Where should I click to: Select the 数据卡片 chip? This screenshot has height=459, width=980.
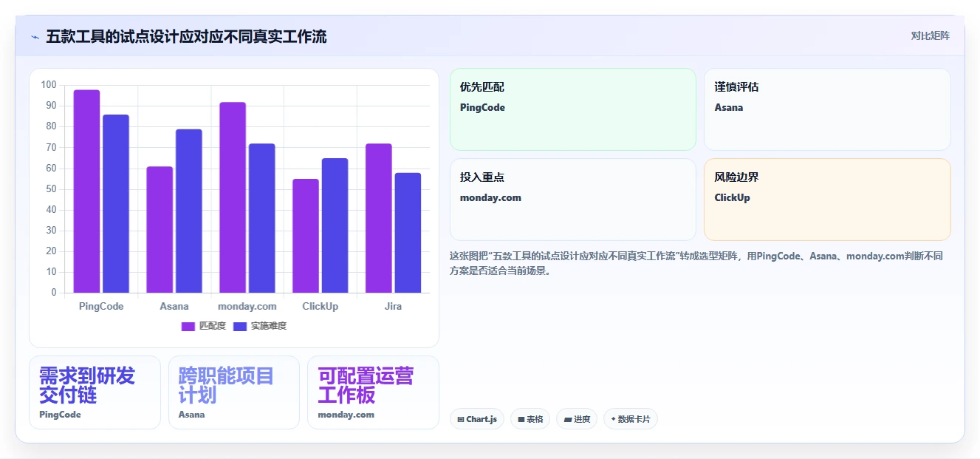pos(631,419)
